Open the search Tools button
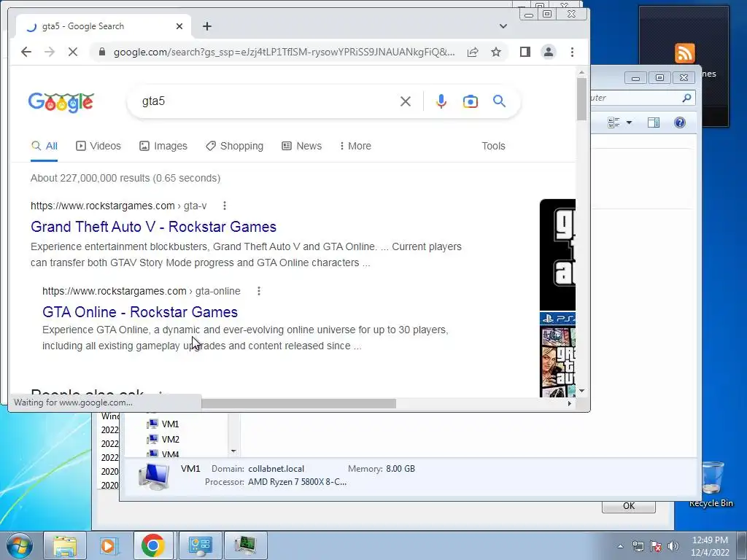This screenshot has width=747, height=560. coord(493,146)
